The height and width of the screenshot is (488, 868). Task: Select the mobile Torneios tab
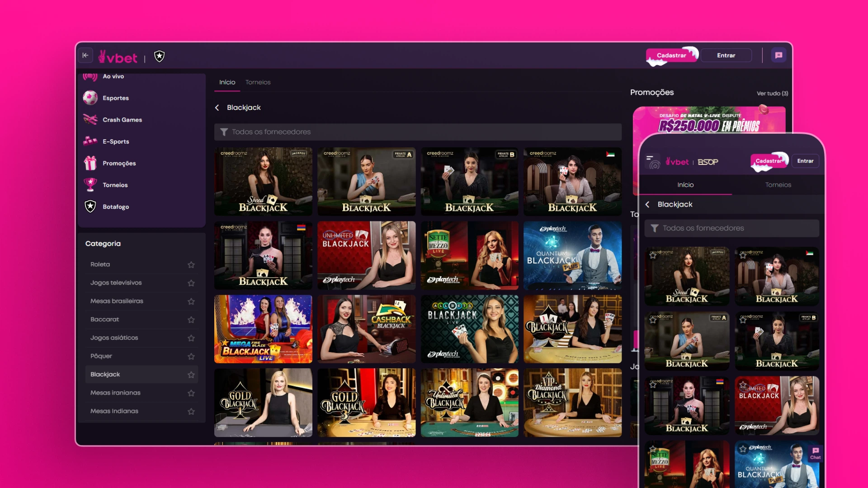coord(778,185)
